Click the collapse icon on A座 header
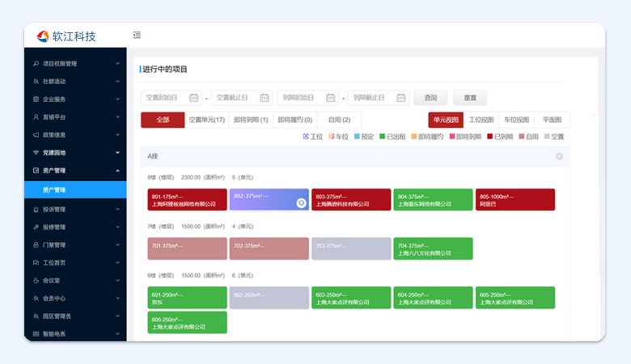Image resolution: width=631 pixels, height=364 pixels. click(x=559, y=156)
